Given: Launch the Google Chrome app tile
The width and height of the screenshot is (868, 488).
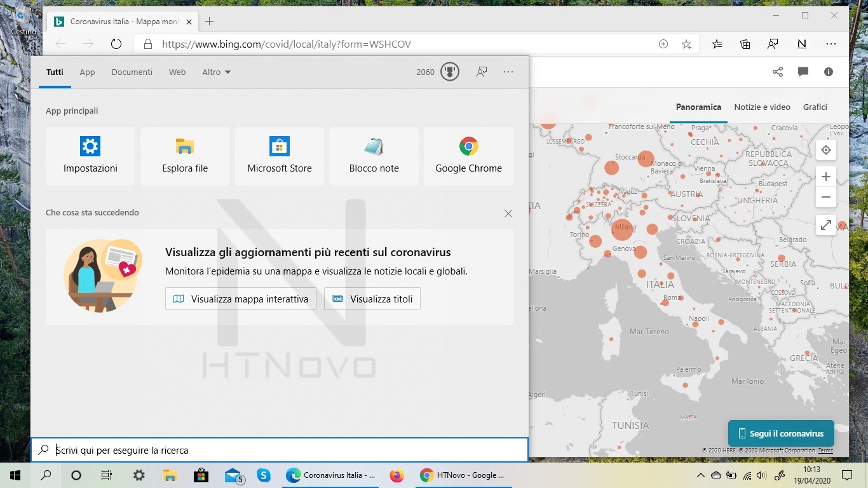Looking at the screenshot, I should point(468,156).
